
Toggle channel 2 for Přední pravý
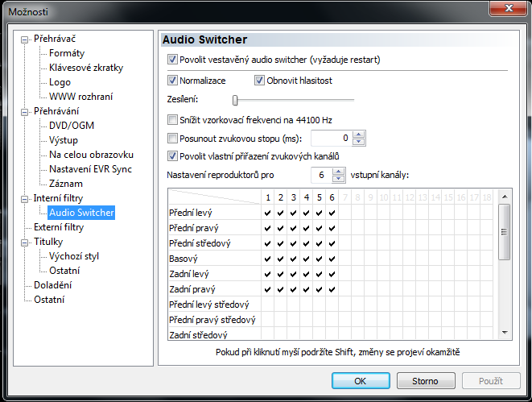(x=281, y=228)
